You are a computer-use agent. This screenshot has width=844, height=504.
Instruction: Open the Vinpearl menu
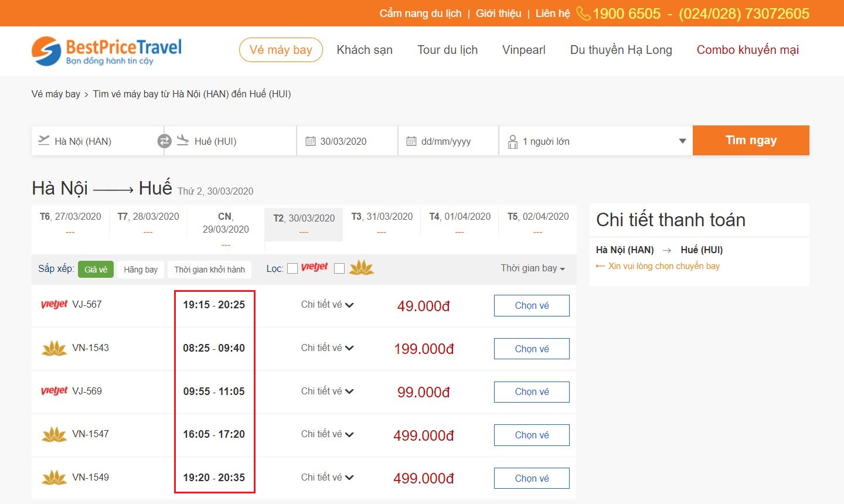[x=524, y=50]
